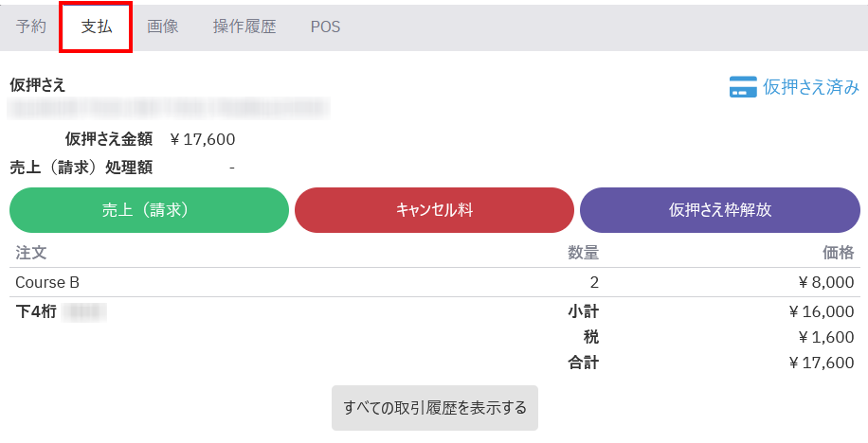Select the 支払 tab
This screenshot has height=443, width=868.
pos(97,27)
